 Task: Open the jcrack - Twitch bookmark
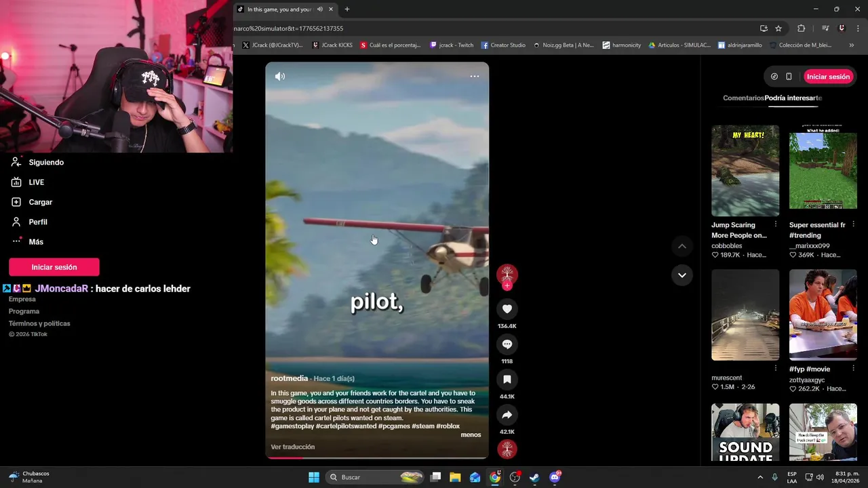[452, 45]
